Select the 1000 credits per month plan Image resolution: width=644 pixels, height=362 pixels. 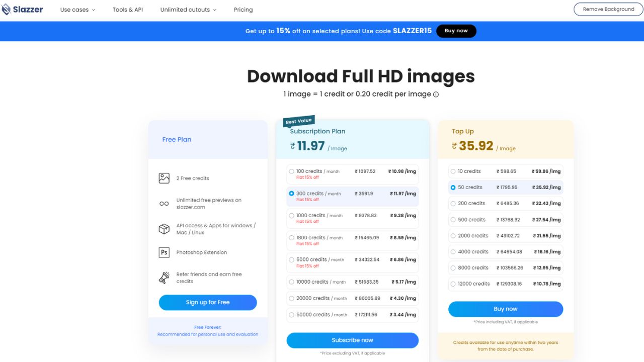pos(353,218)
